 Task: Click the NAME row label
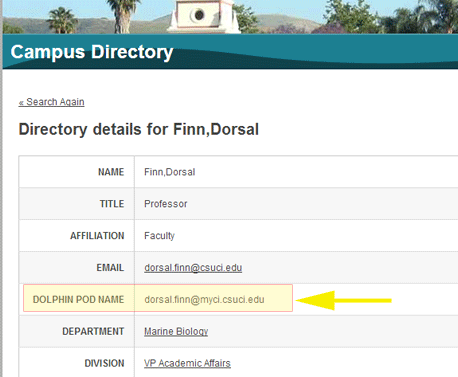coord(111,172)
